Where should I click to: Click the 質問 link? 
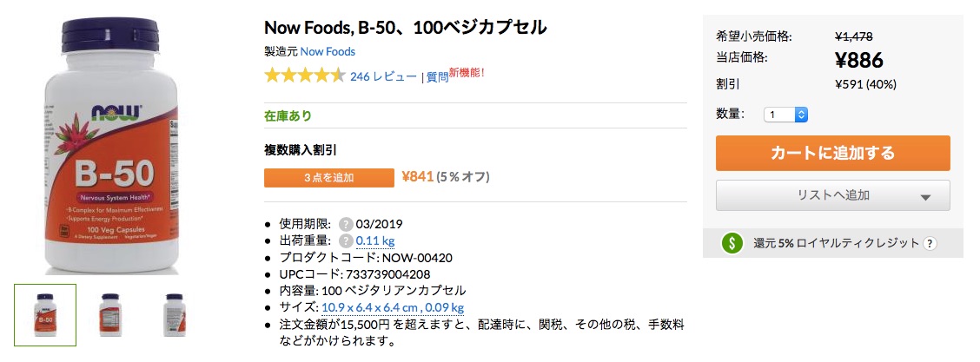438,77
